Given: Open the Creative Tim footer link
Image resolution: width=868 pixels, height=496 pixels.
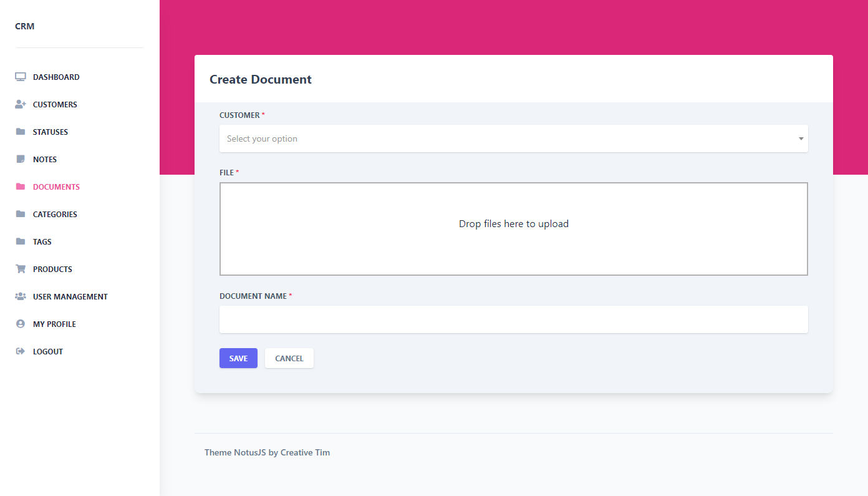Looking at the screenshot, I should tap(305, 452).
